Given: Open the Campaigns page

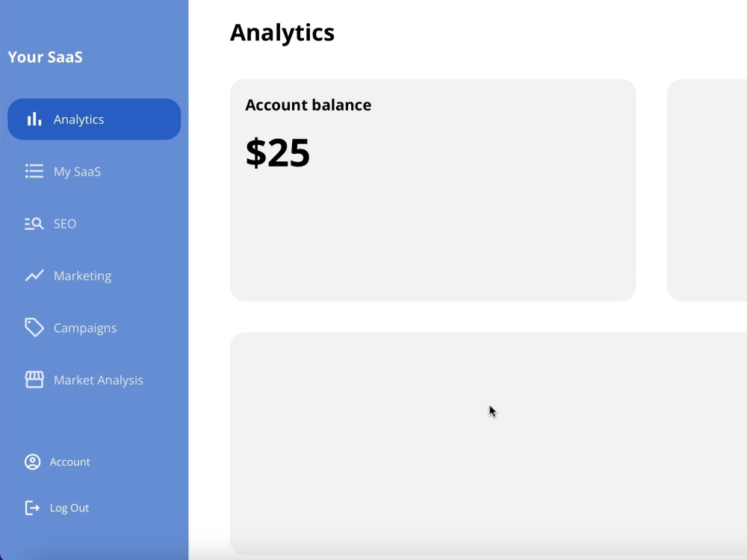Looking at the screenshot, I should coord(84,328).
